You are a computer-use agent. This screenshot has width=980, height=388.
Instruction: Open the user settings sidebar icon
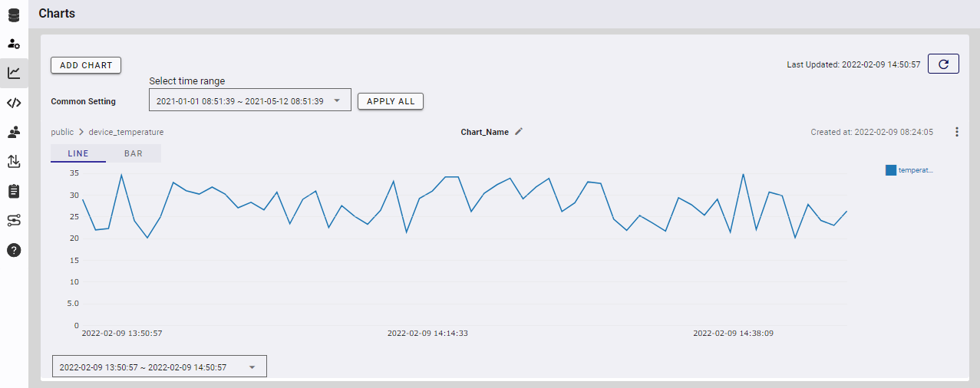[14, 44]
